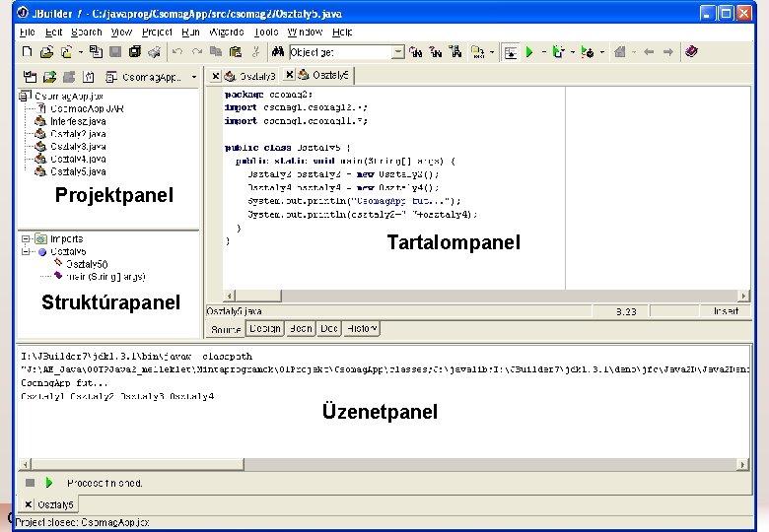Switch to the Design view tab
The image size is (769, 532).
pos(265,328)
